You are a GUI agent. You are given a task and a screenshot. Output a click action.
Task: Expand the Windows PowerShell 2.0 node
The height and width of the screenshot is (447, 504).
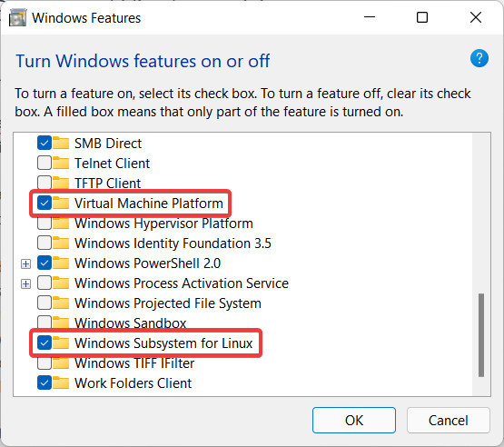(x=25, y=263)
